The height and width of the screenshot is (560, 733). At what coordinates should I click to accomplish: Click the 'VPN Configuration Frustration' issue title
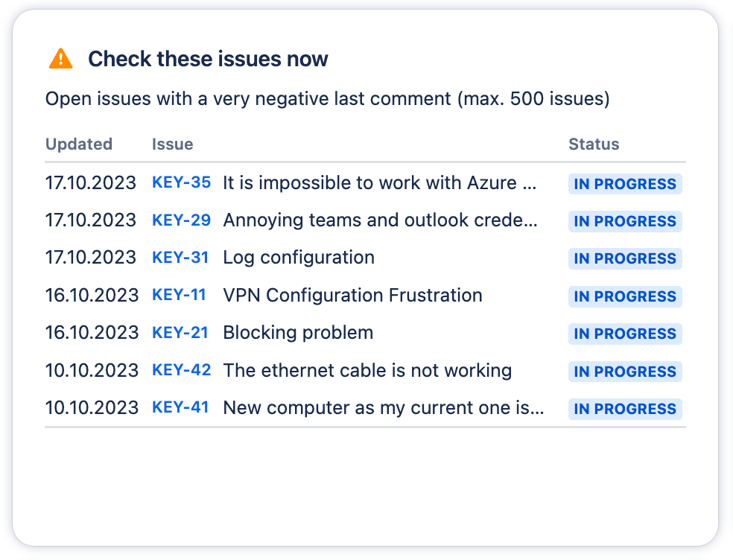(x=352, y=295)
